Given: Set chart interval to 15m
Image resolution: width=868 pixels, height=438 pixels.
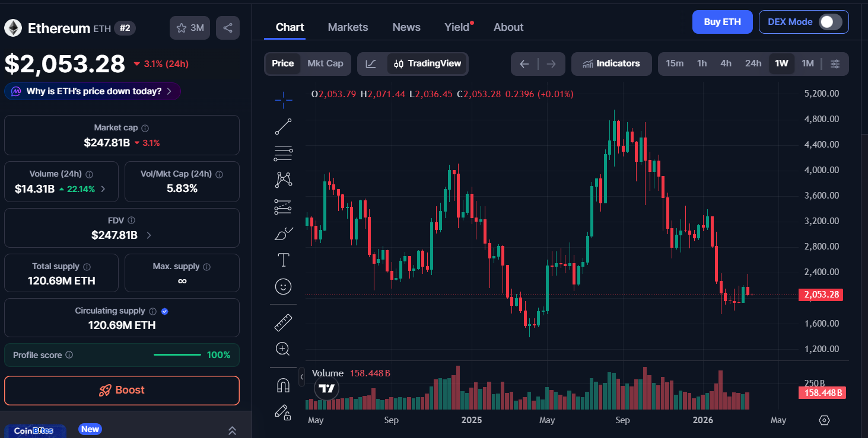Looking at the screenshot, I should coord(675,63).
